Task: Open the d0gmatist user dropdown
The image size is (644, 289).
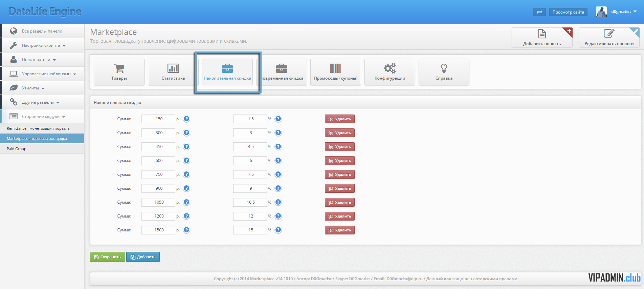Action: 624,12
